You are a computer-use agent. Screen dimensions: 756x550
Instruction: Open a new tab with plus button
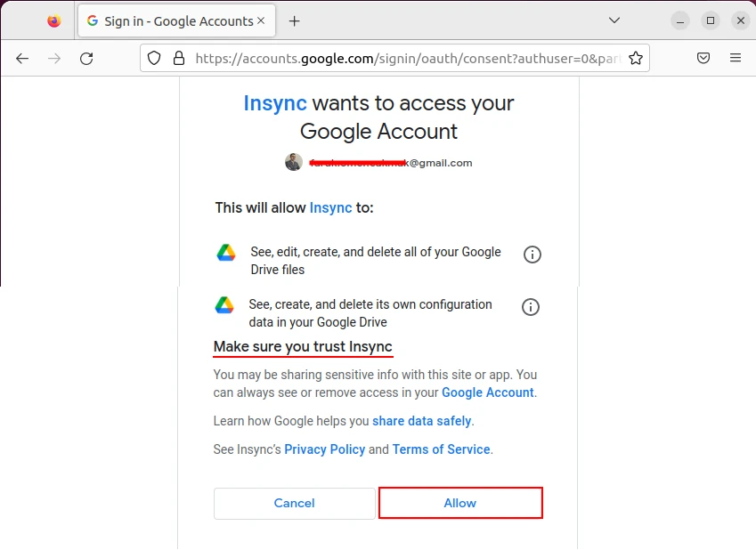(295, 21)
